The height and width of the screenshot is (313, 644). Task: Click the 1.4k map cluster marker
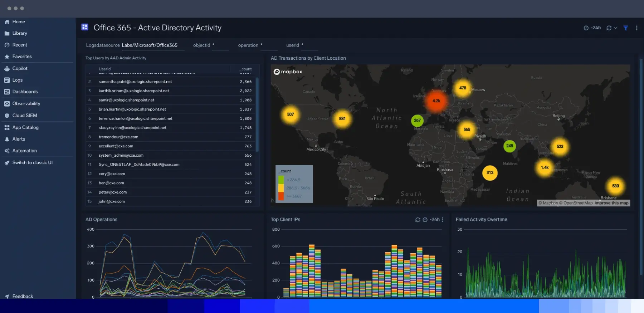click(545, 167)
